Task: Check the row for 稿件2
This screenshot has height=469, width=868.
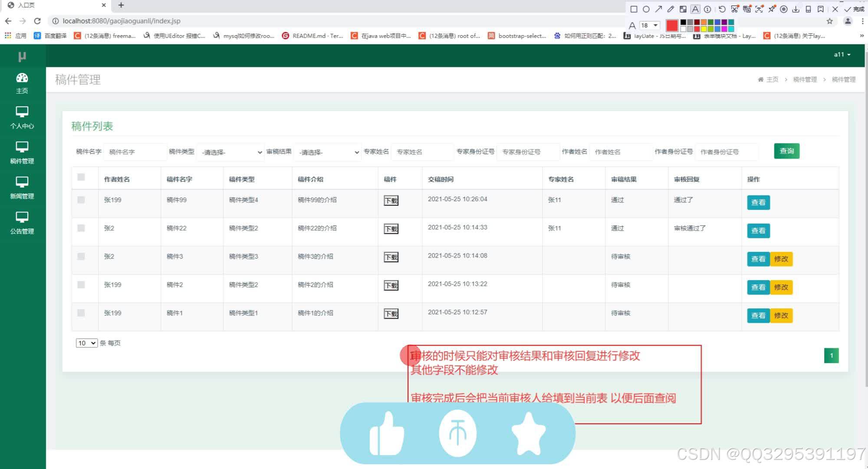Action: [81, 284]
